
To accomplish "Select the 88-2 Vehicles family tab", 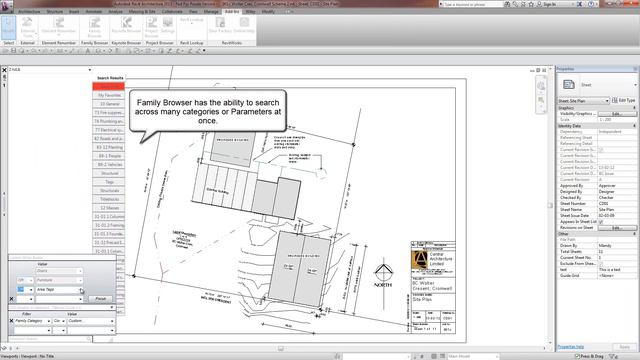I will (109, 164).
